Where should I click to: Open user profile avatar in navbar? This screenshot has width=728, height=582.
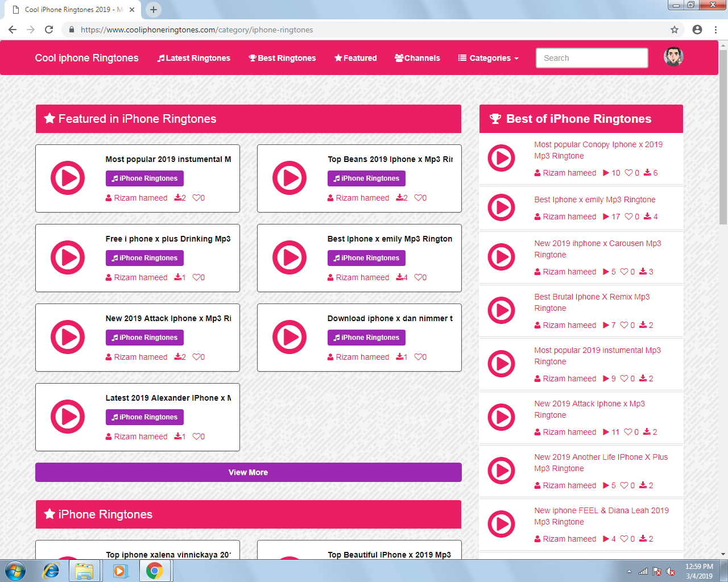[673, 57]
